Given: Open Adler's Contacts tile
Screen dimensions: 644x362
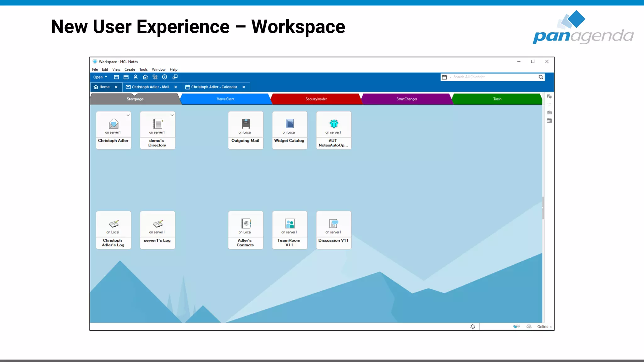Looking at the screenshot, I should pyautogui.click(x=246, y=230).
